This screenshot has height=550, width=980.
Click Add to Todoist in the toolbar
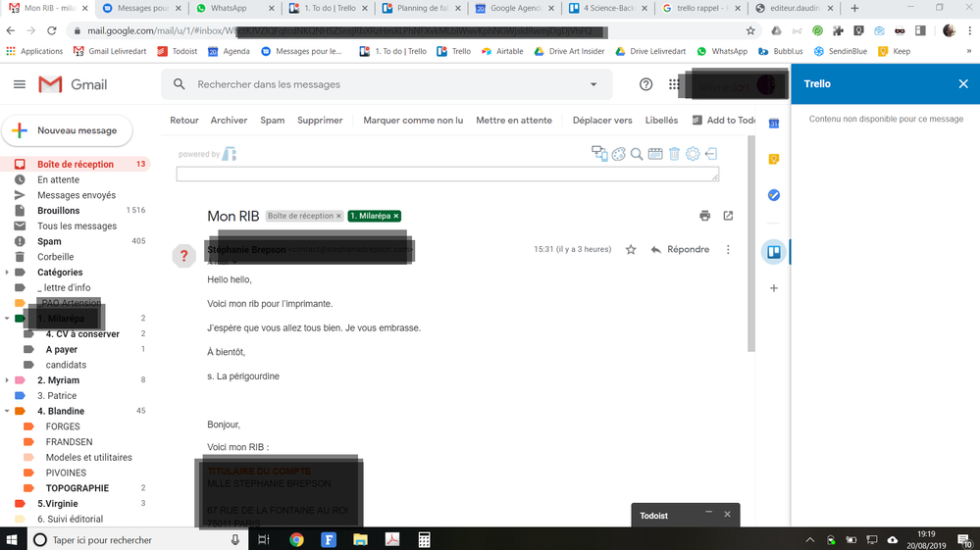point(724,121)
